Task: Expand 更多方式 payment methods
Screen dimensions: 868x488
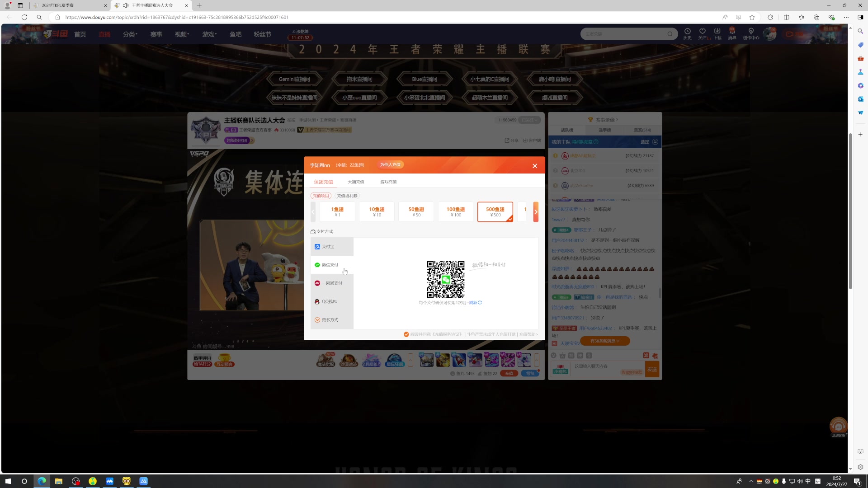Action: 332,320
